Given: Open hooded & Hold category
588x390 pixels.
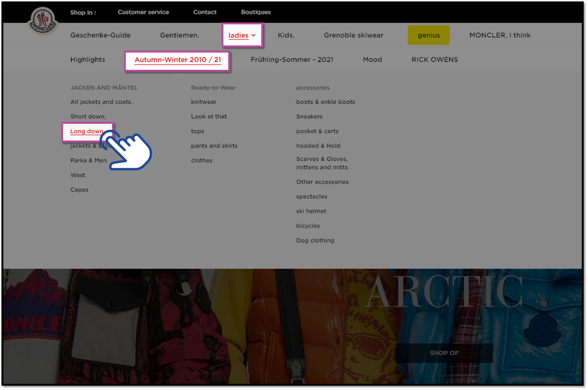Looking at the screenshot, I should pos(318,146).
